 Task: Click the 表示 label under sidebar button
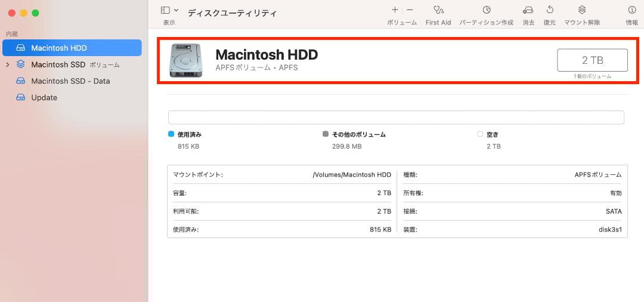coord(169,23)
